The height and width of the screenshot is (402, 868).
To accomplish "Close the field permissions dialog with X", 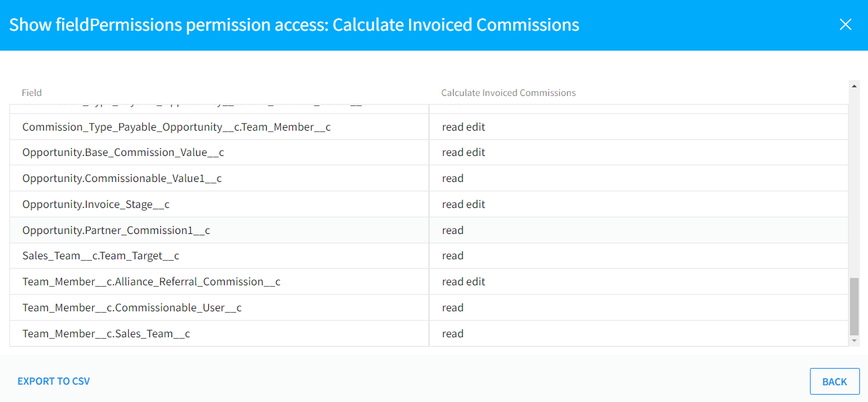I will 845,25.
